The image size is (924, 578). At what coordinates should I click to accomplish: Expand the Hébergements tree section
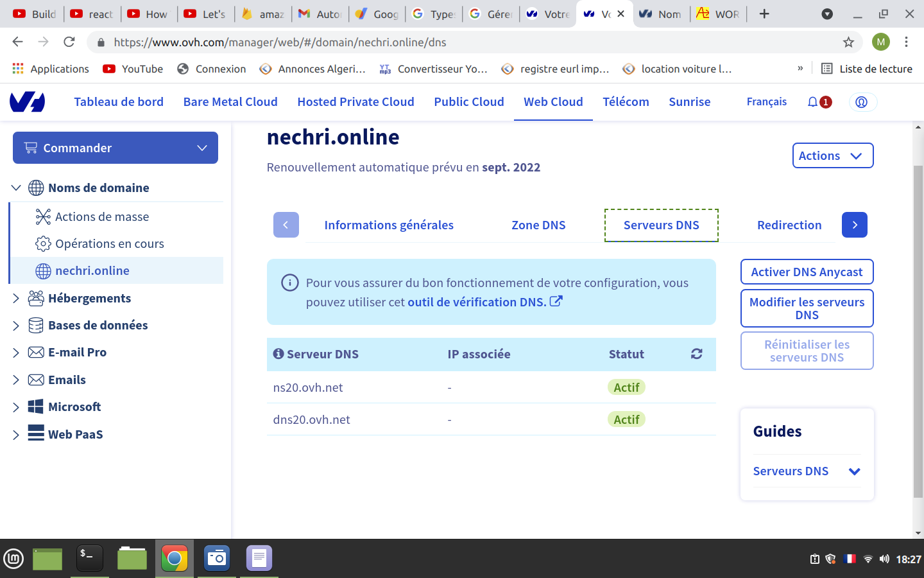(x=16, y=299)
